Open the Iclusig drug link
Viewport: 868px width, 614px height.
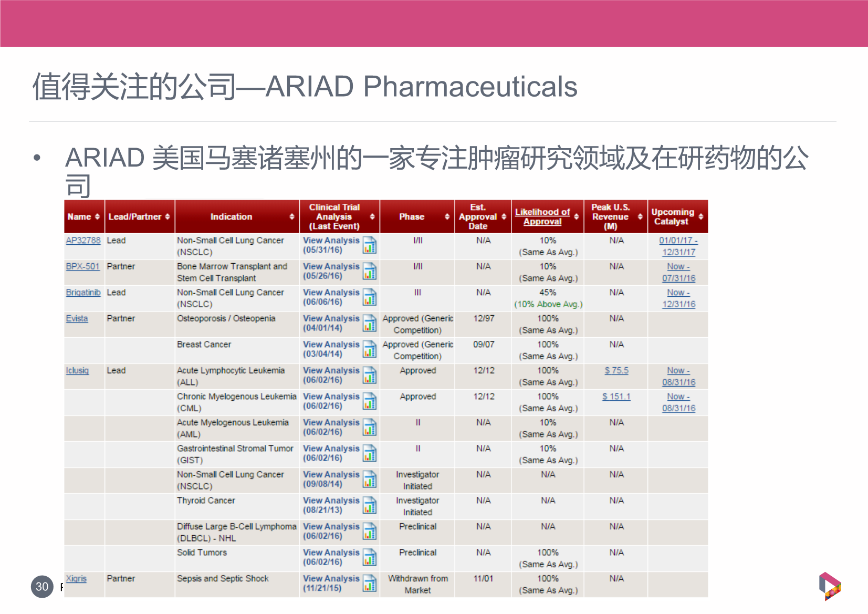click(x=77, y=370)
